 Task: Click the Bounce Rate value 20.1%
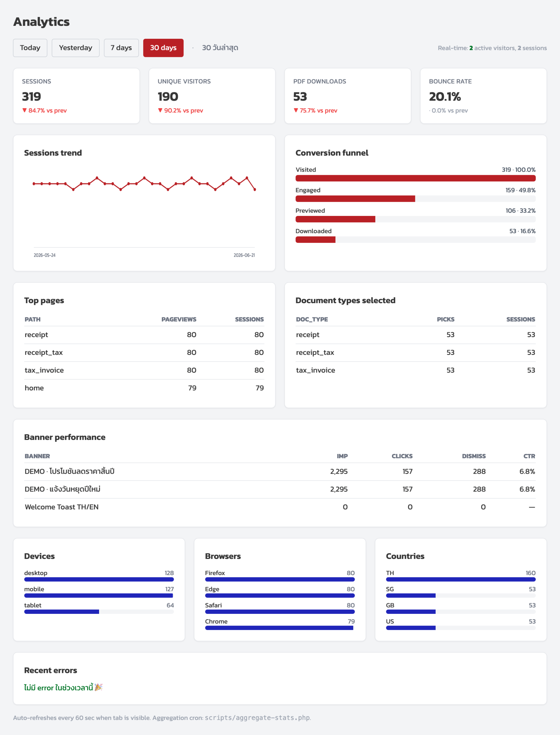[x=445, y=97]
